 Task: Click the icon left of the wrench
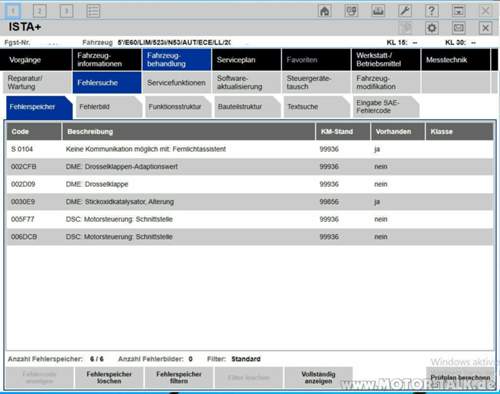[x=378, y=11]
